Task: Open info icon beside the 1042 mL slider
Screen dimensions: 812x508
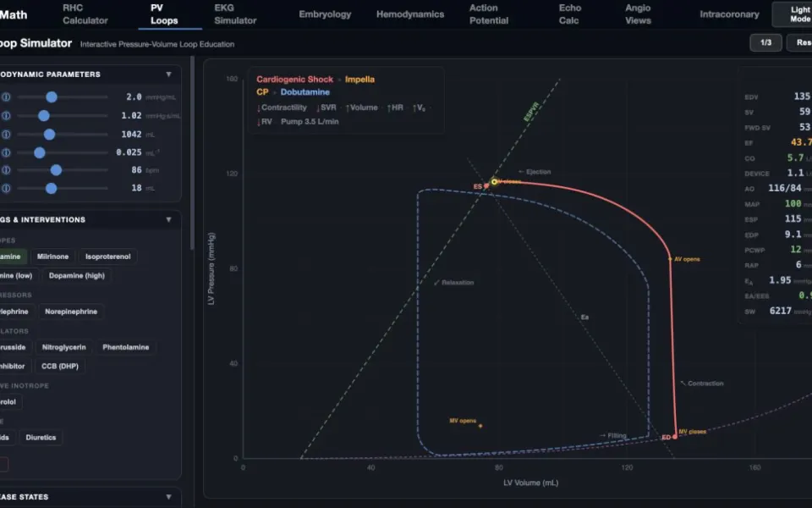Action: pos(6,135)
